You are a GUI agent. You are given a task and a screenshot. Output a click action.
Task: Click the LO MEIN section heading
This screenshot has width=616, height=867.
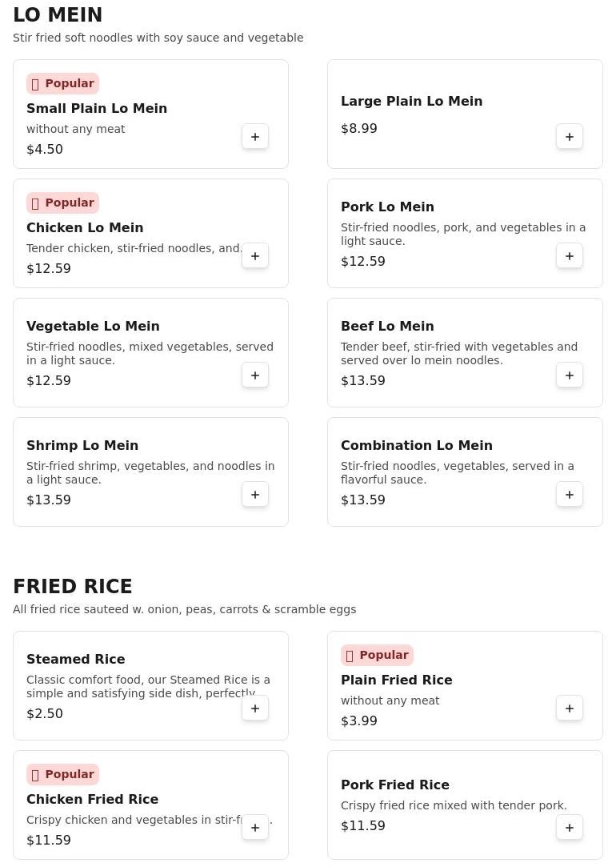pos(58,15)
